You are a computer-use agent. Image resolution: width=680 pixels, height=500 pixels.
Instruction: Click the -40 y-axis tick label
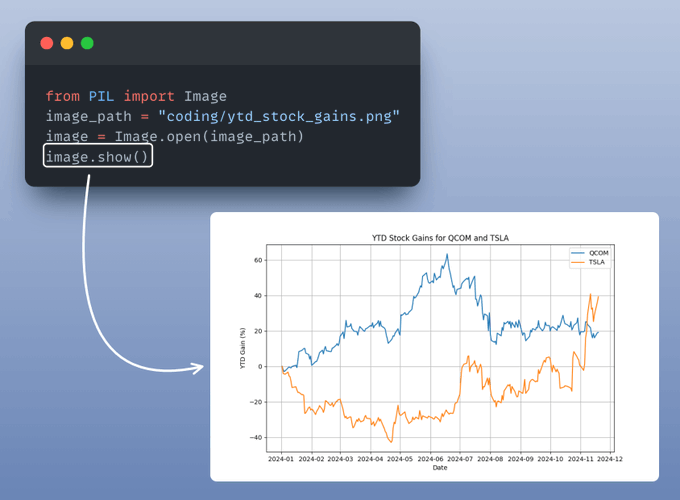coord(256,437)
